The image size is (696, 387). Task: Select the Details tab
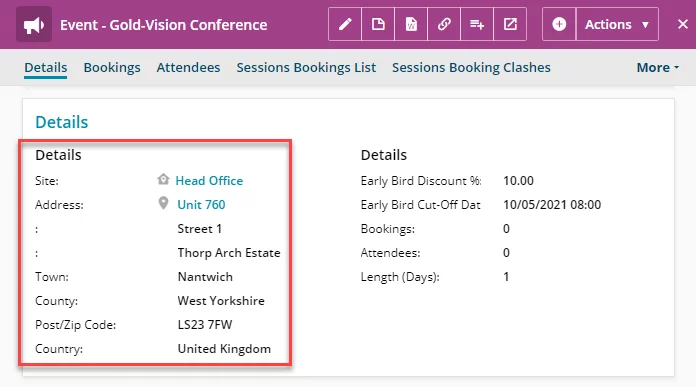tap(46, 67)
